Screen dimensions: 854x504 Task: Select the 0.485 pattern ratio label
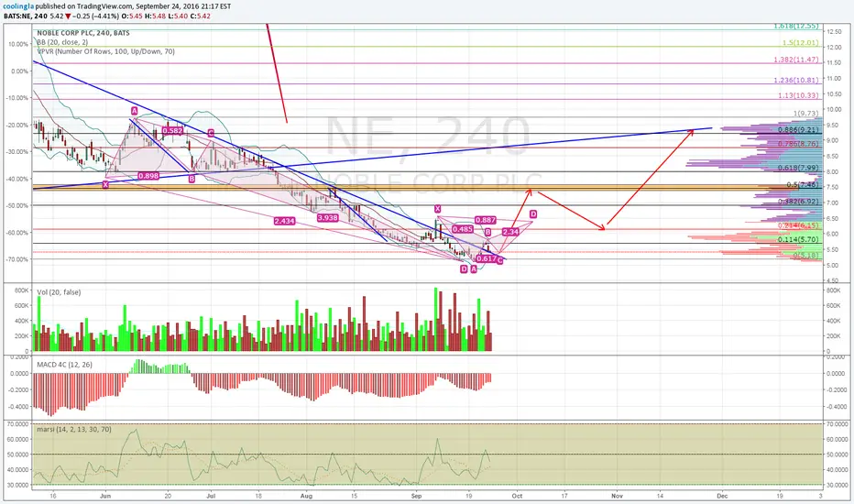click(x=463, y=229)
